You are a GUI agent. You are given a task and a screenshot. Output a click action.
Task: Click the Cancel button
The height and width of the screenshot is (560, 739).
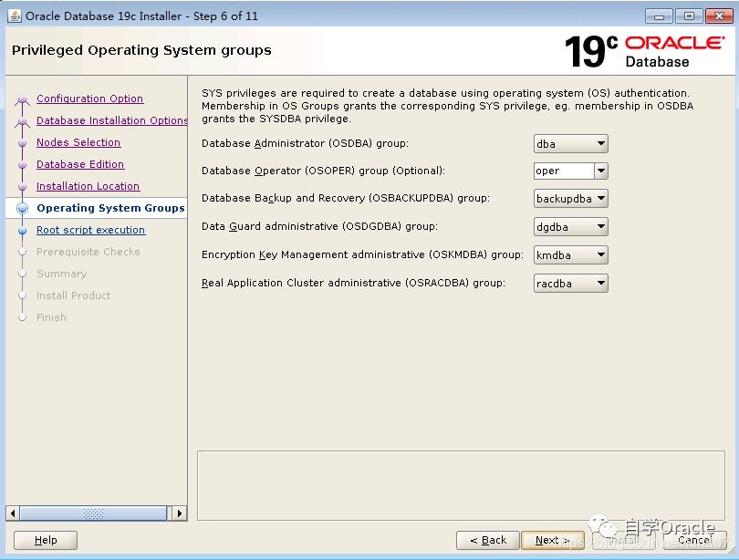(694, 540)
